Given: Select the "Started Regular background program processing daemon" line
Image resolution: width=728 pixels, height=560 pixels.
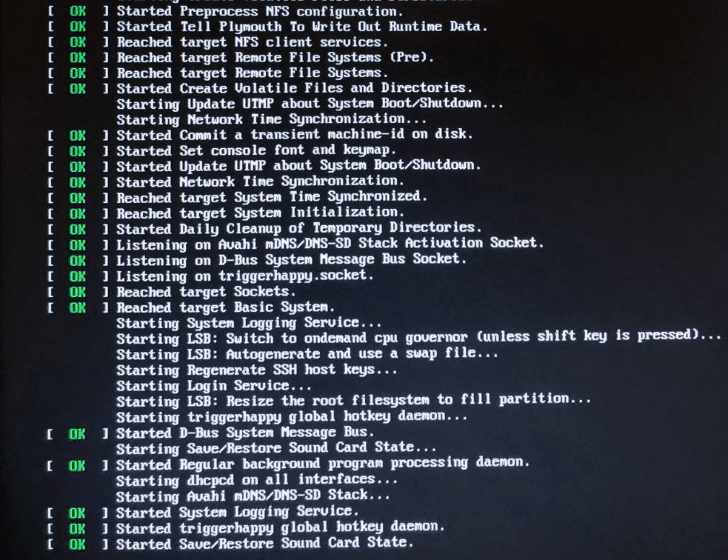Looking at the screenshot, I should pos(288,464).
